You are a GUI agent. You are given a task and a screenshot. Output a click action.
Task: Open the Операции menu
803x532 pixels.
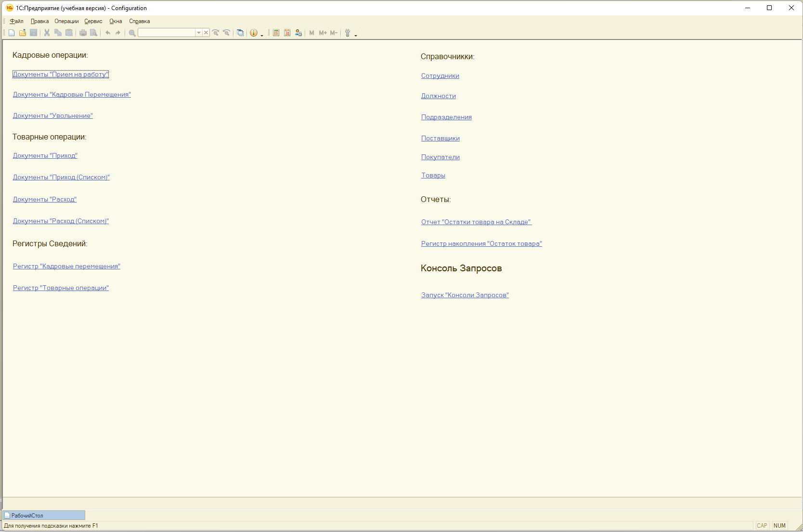click(x=66, y=21)
